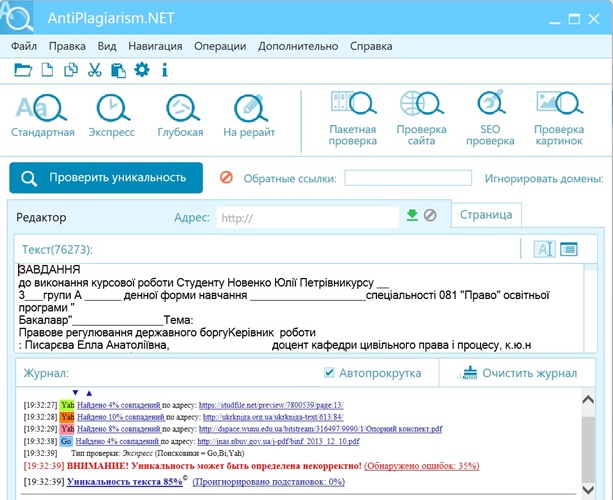Open SEO проверка tool
The image size is (613, 500).
point(490,118)
